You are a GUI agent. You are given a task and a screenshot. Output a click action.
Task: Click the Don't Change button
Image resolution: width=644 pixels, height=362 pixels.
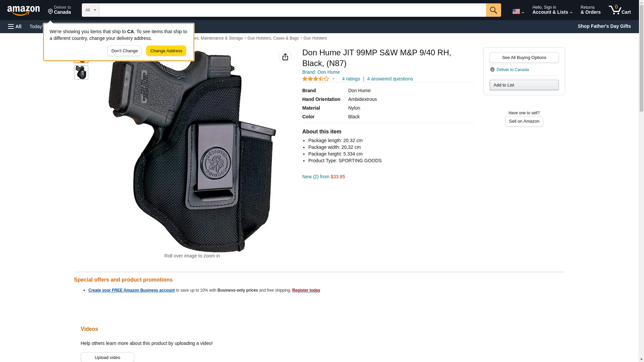[x=124, y=51]
